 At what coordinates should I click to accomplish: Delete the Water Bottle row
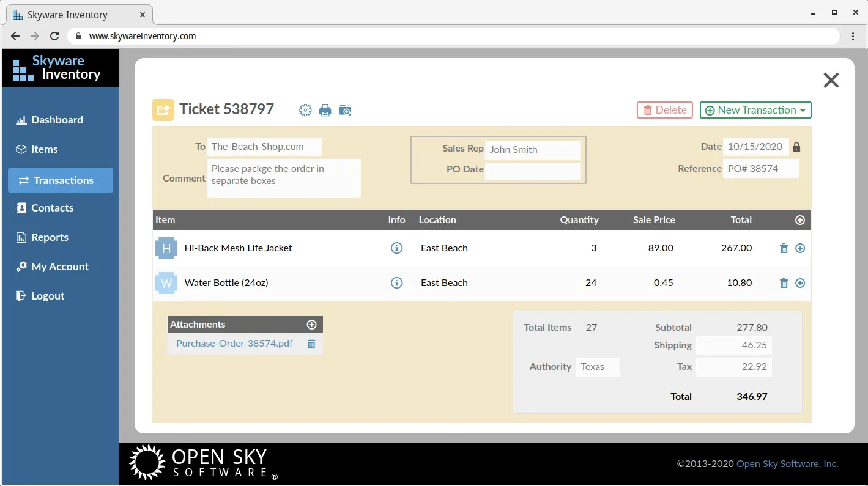tap(784, 283)
